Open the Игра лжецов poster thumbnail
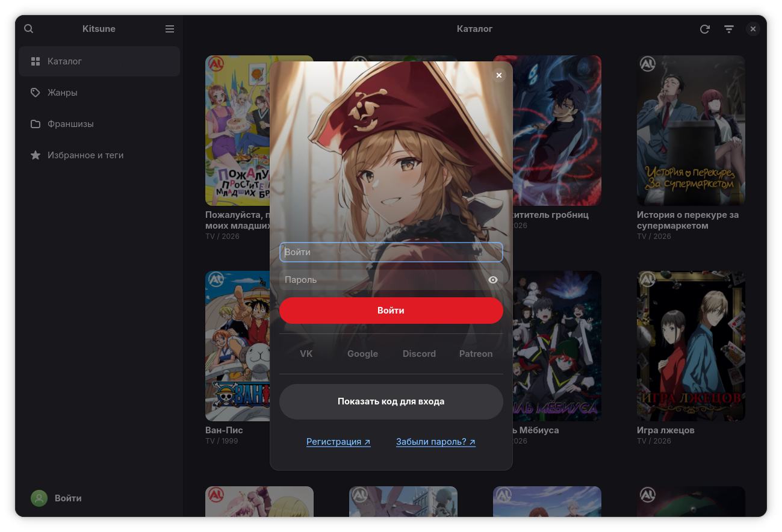The height and width of the screenshot is (532, 782). point(691,346)
